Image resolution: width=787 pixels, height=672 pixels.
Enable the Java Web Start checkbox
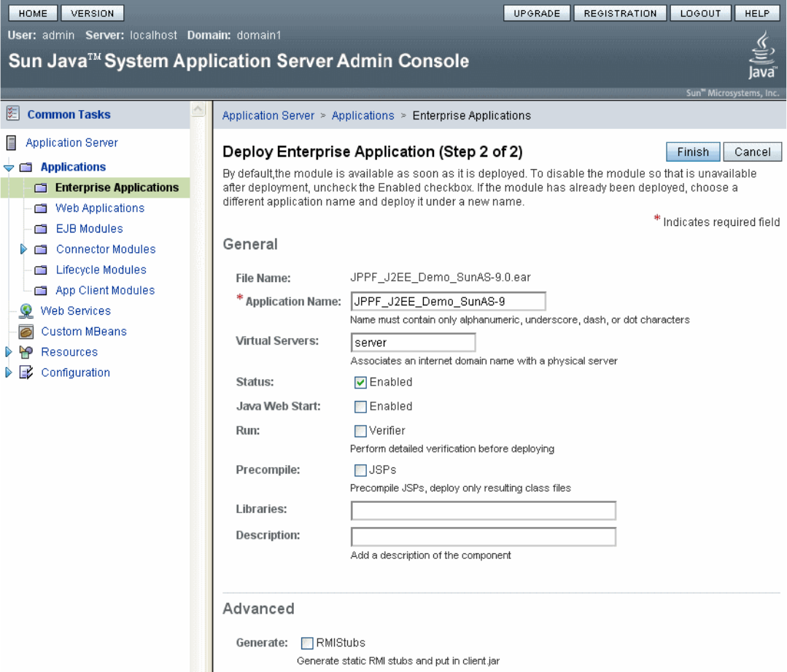(360, 407)
